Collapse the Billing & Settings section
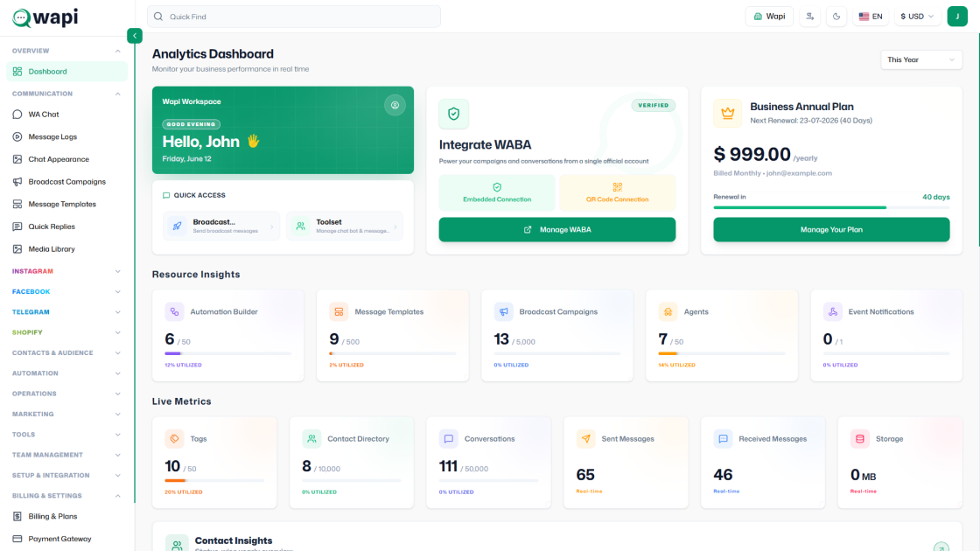Image resolution: width=980 pixels, height=551 pixels. pos(66,495)
